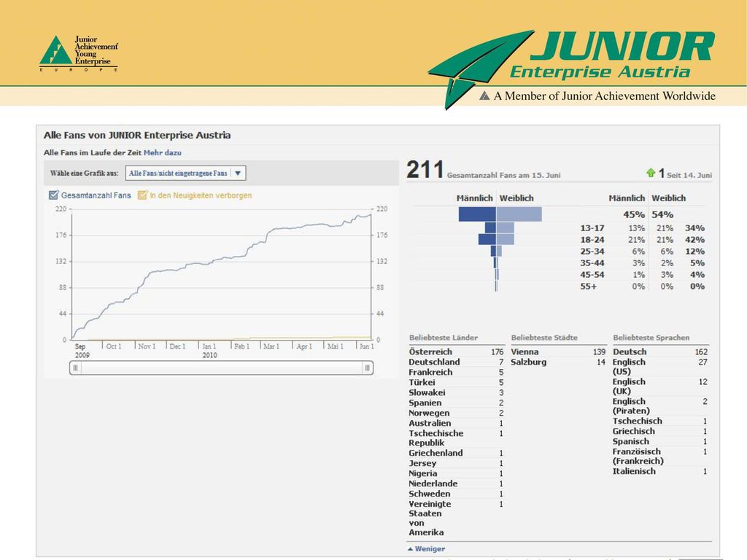Image resolution: width=747 pixels, height=560 pixels.
Task: Click the Griechisch language row
Action: point(660,432)
